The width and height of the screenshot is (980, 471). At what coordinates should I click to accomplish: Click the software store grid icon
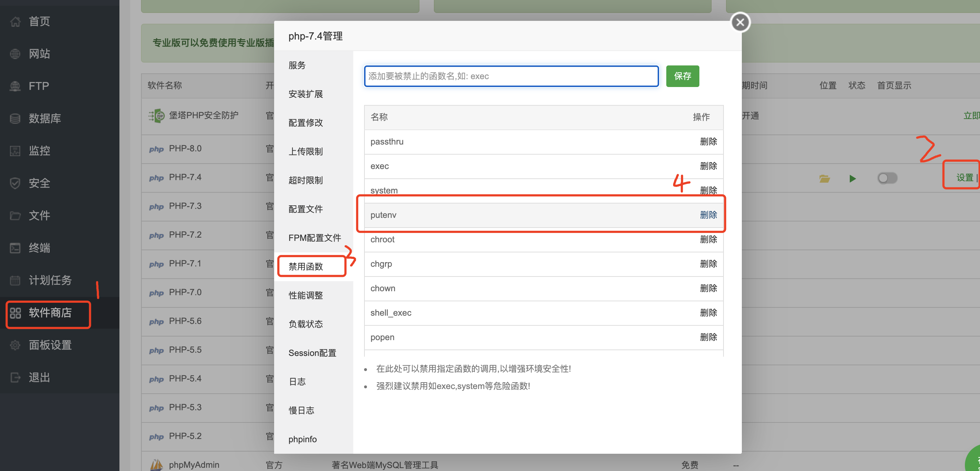(x=15, y=313)
